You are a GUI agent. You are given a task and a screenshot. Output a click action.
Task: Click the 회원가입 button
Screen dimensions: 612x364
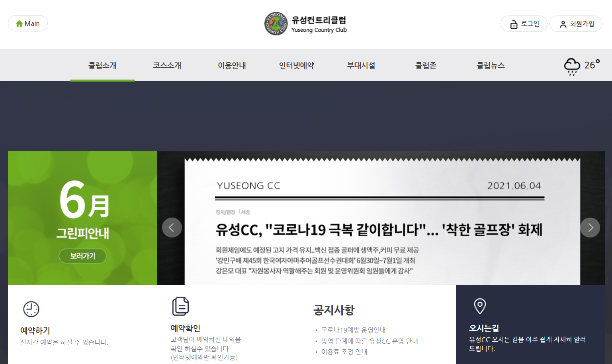[576, 24]
